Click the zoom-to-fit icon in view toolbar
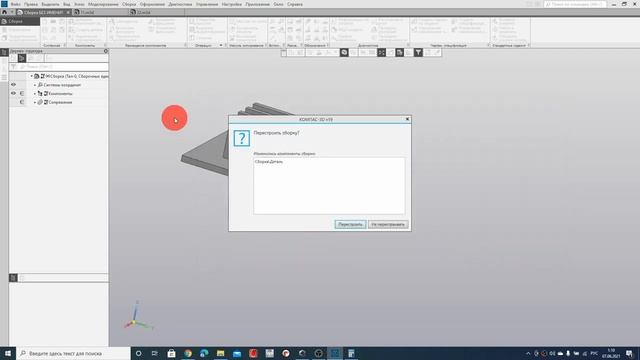 click(x=381, y=52)
